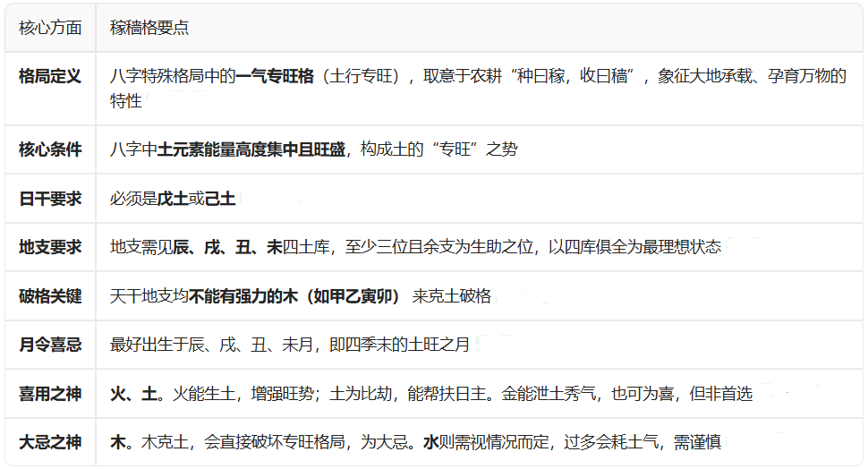The width and height of the screenshot is (868, 469).
Task: Click the bold 火、土 text
Action: click(x=133, y=394)
